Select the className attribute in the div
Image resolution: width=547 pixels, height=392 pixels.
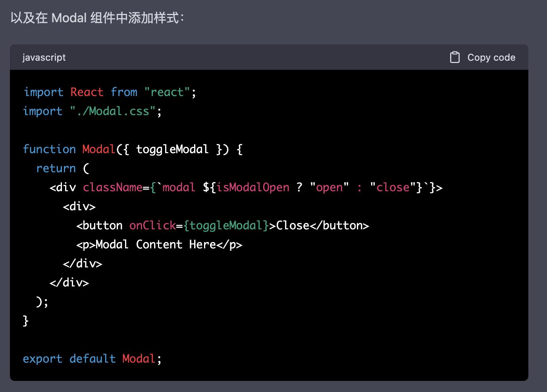pos(112,187)
